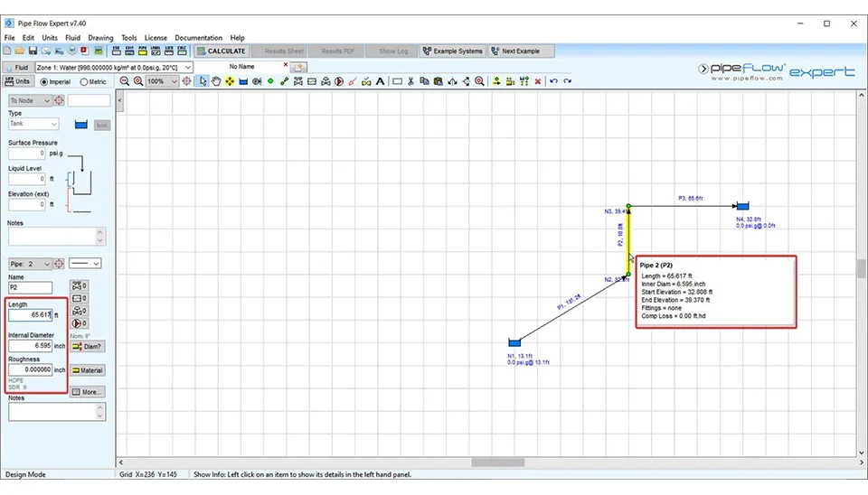Select the add text label tool
The width and height of the screenshot is (868, 495).
point(380,81)
